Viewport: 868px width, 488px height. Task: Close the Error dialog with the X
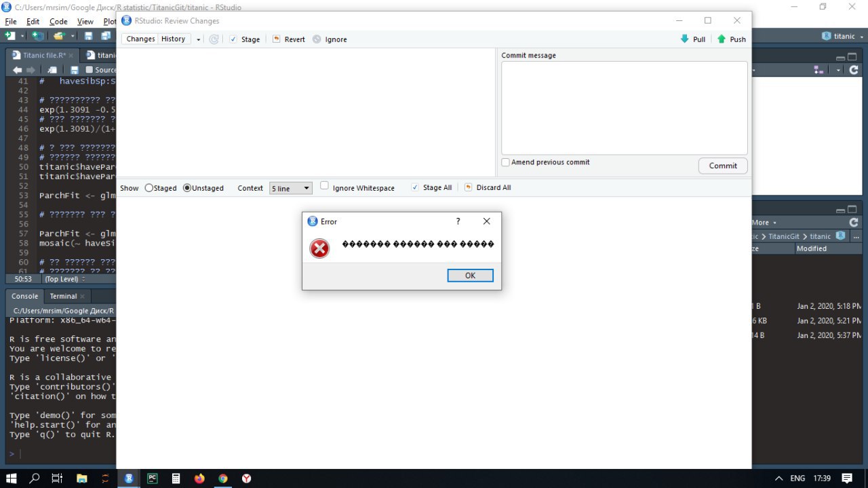point(486,221)
